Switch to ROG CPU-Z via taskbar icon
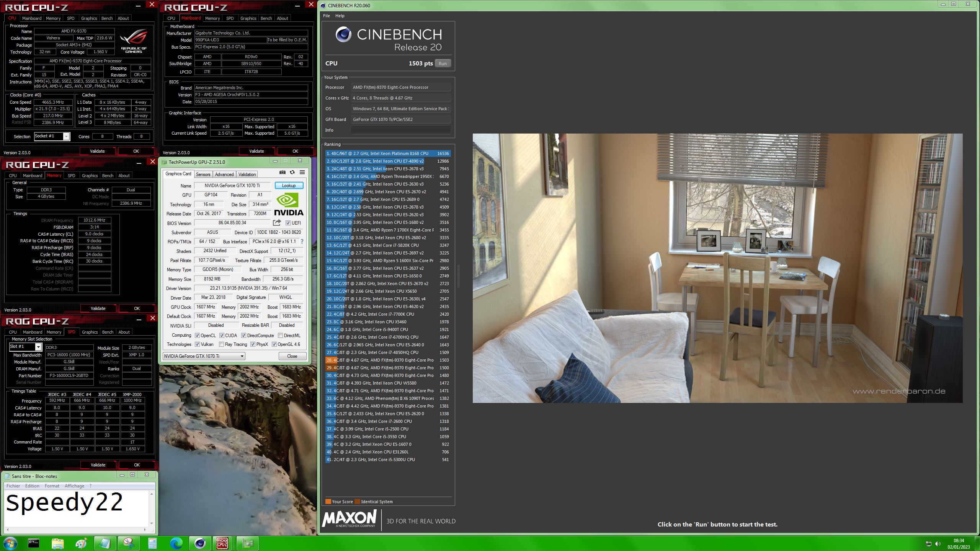980x551 pixels. (222, 543)
